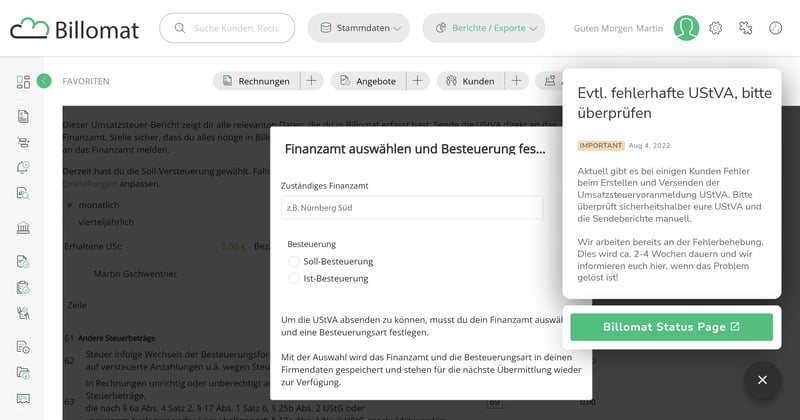Image resolution: width=800 pixels, height=420 pixels.
Task: Open settings via the gear icon
Action: 716,28
